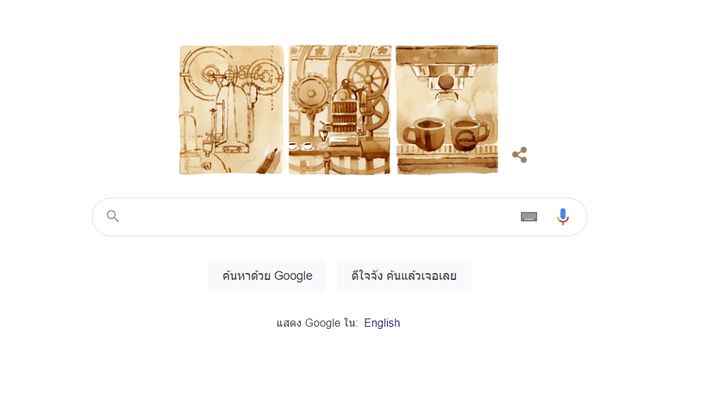Select the third doodle panel with coffee cups
The height and width of the screenshot is (413, 728).
tap(447, 110)
